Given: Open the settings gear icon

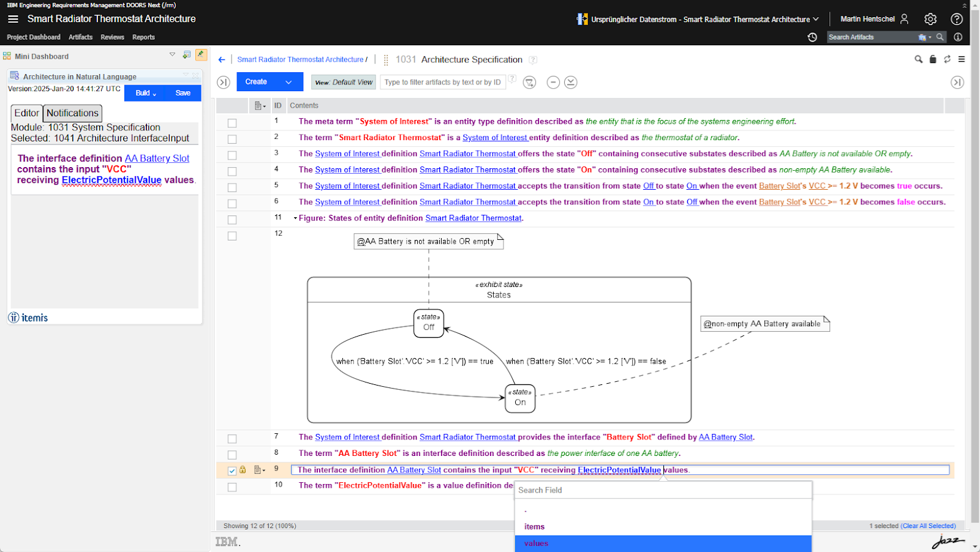Looking at the screenshot, I should 930,19.
